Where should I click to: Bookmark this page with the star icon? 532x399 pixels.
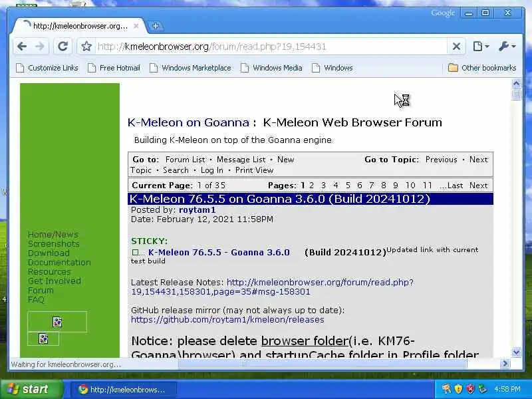click(x=86, y=46)
